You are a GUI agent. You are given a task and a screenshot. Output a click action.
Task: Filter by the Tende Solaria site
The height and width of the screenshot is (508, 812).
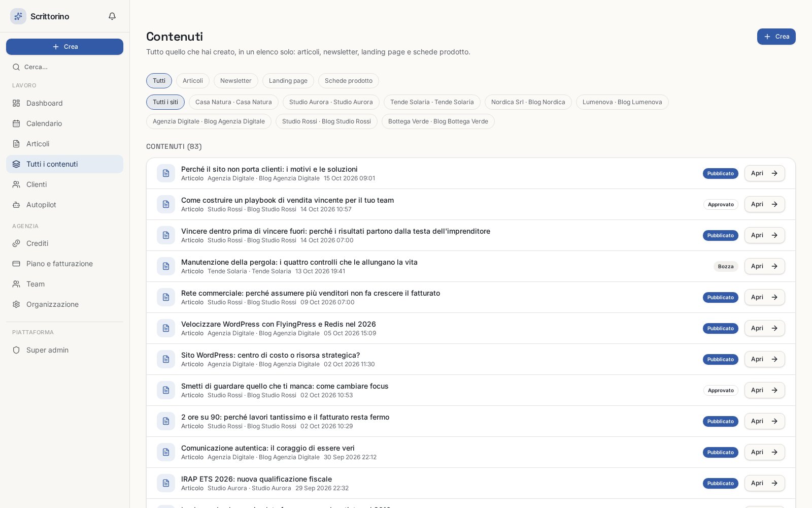(x=432, y=102)
